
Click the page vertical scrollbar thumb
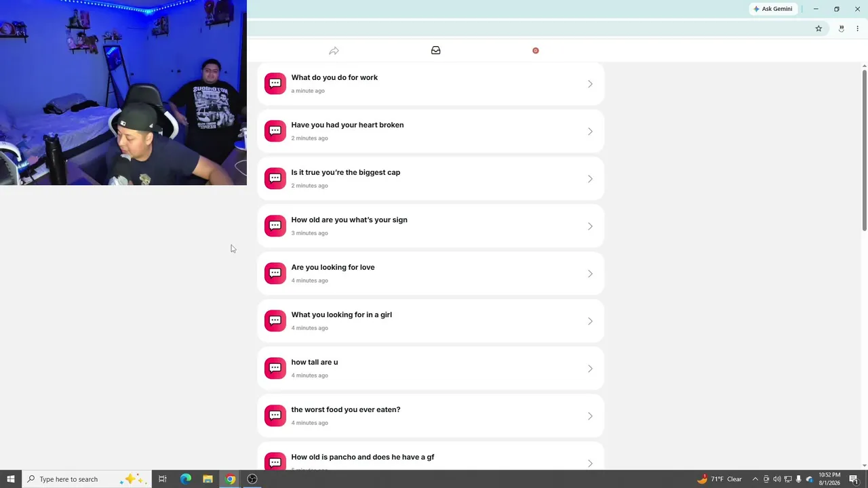864,149
